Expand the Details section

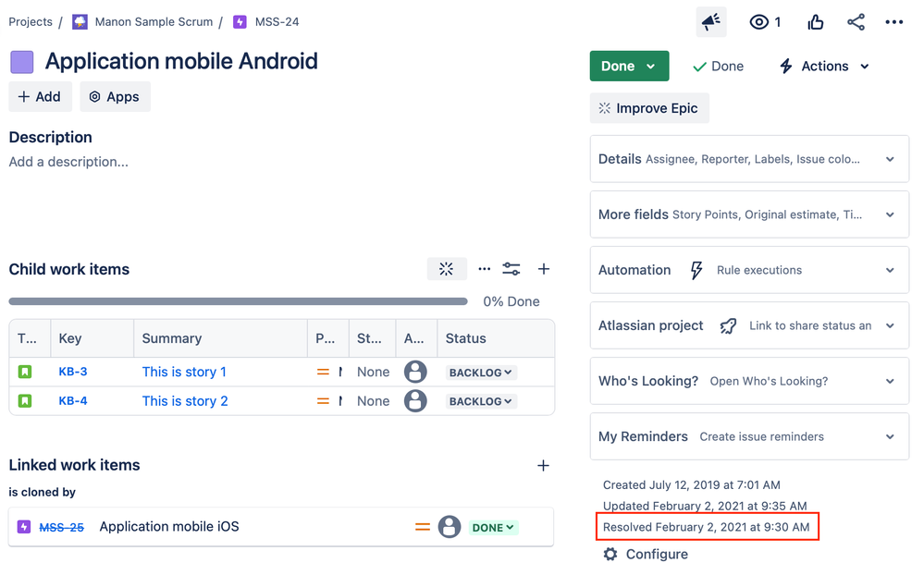(x=749, y=159)
